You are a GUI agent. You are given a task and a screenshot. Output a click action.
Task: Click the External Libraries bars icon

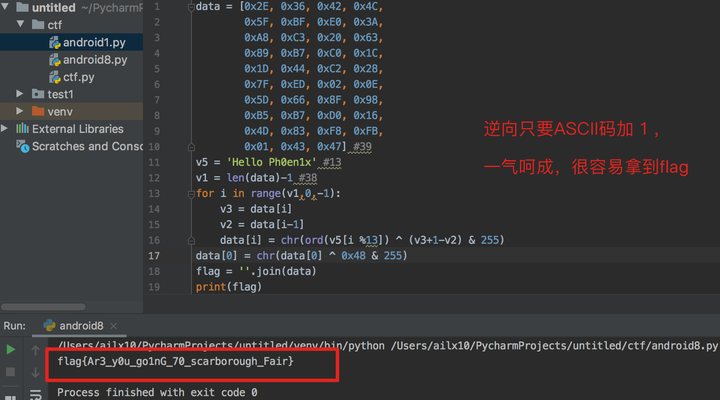coord(22,129)
